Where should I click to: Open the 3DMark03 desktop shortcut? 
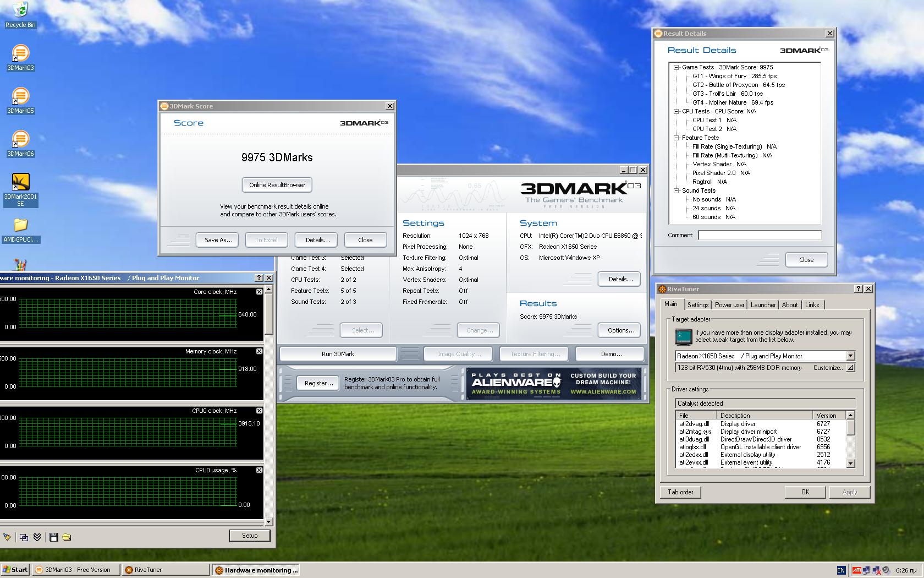point(20,58)
